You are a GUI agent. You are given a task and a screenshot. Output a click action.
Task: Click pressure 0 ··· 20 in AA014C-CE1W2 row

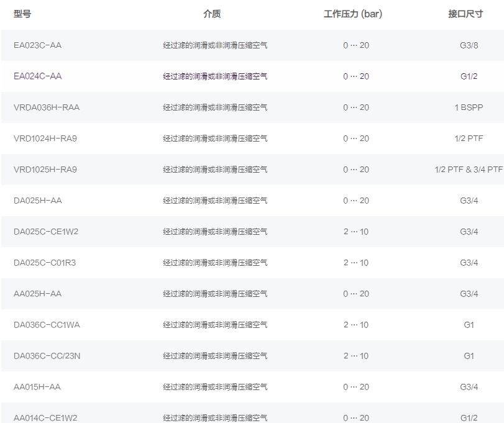click(x=356, y=418)
